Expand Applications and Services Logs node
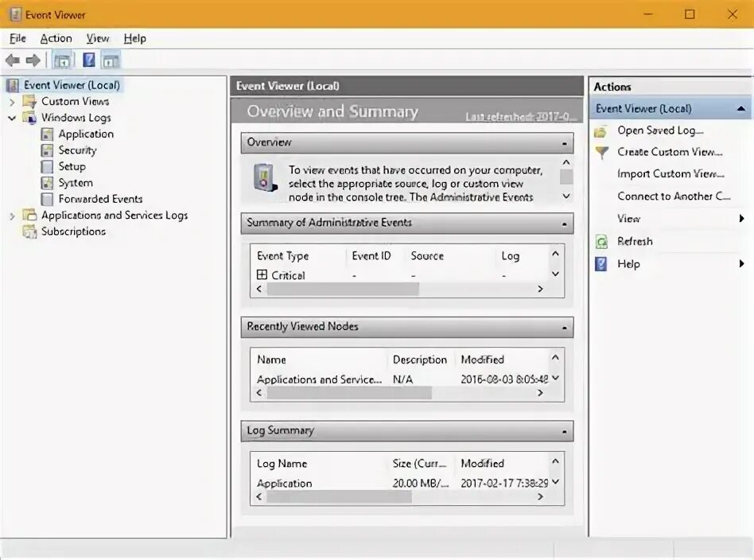Viewport: 754px width, 560px height. [13, 216]
